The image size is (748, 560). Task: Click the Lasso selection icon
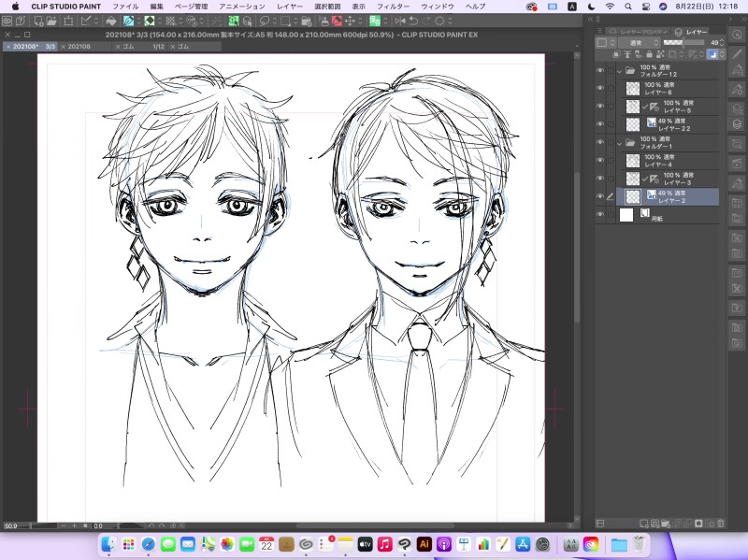[265, 21]
